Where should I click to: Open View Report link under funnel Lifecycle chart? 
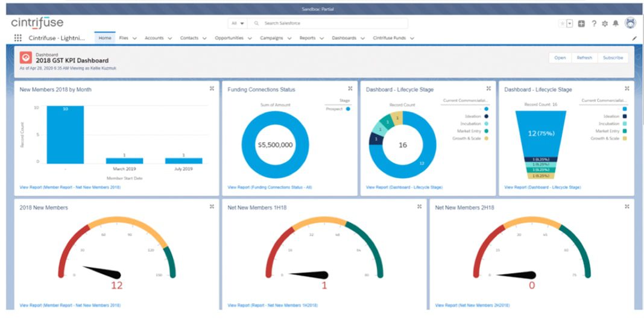click(543, 187)
